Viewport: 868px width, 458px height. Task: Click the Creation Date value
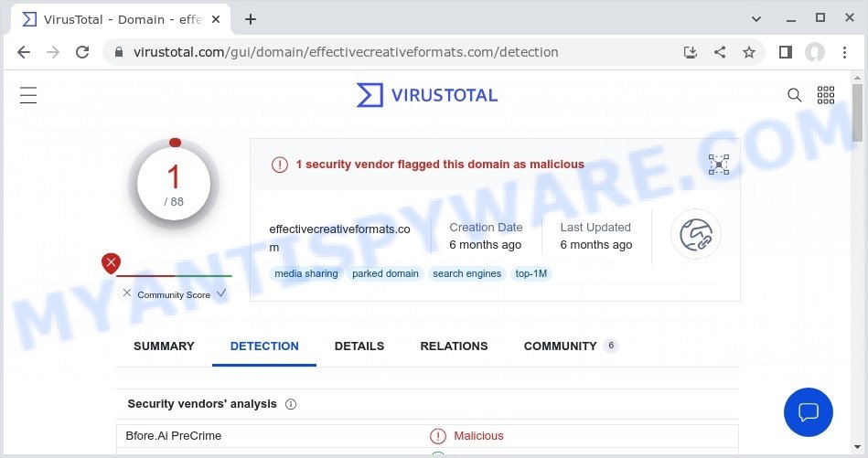[485, 245]
